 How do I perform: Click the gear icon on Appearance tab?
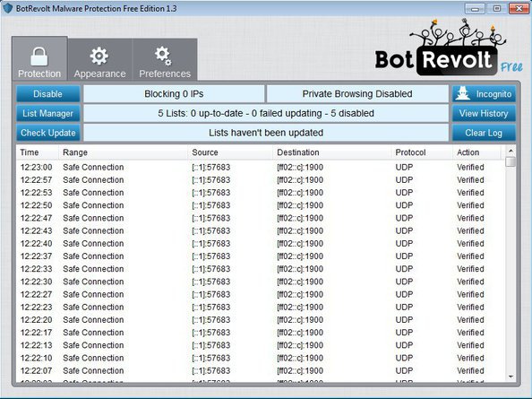99,56
